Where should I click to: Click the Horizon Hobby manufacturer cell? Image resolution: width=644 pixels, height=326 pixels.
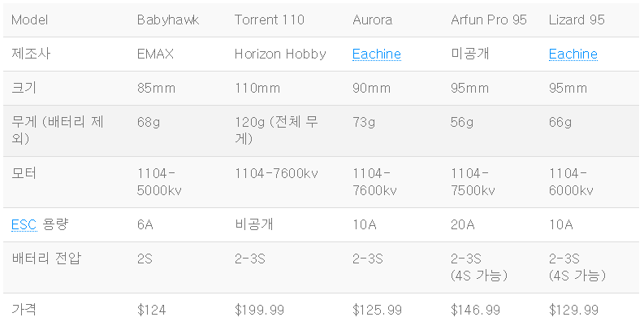(280, 54)
